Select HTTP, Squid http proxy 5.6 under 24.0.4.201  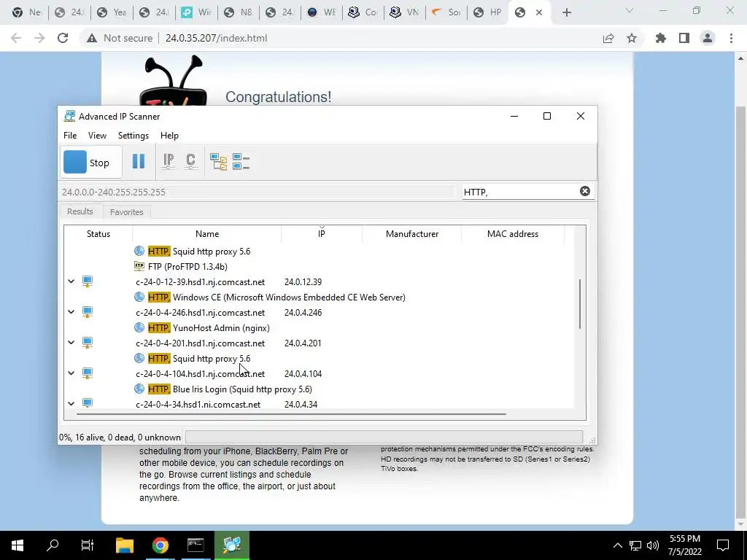tap(199, 359)
